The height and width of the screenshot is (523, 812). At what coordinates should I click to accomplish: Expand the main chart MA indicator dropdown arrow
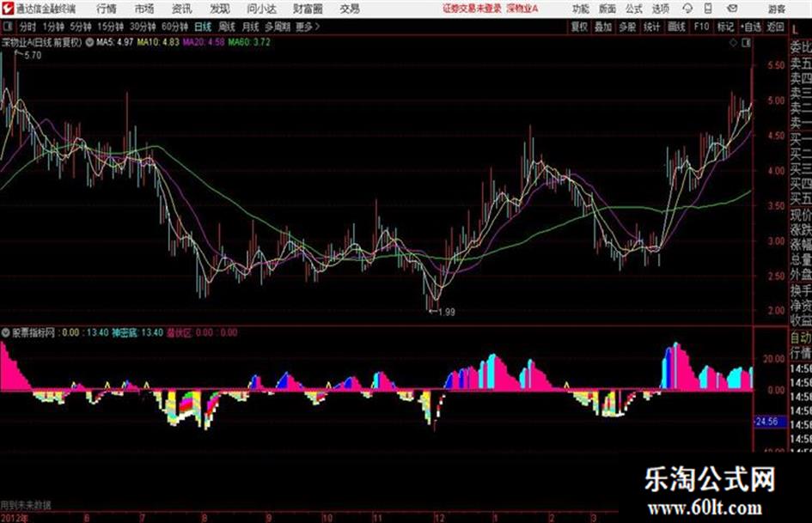[89, 42]
